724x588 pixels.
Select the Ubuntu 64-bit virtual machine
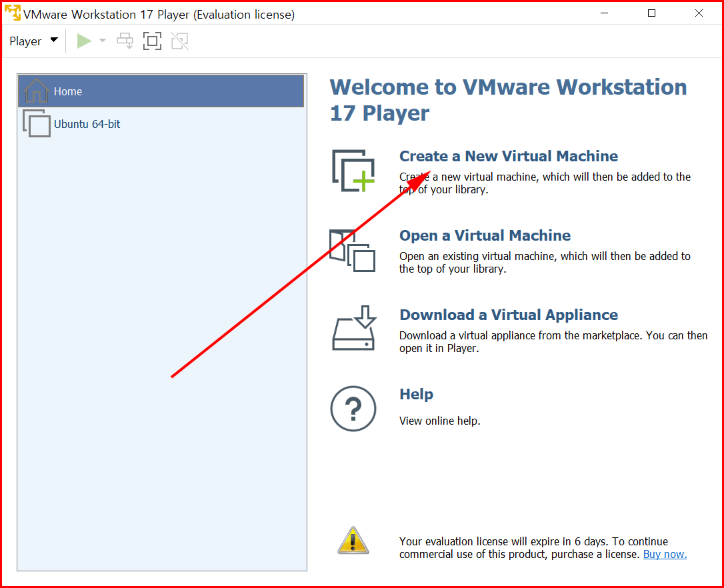tap(161, 124)
